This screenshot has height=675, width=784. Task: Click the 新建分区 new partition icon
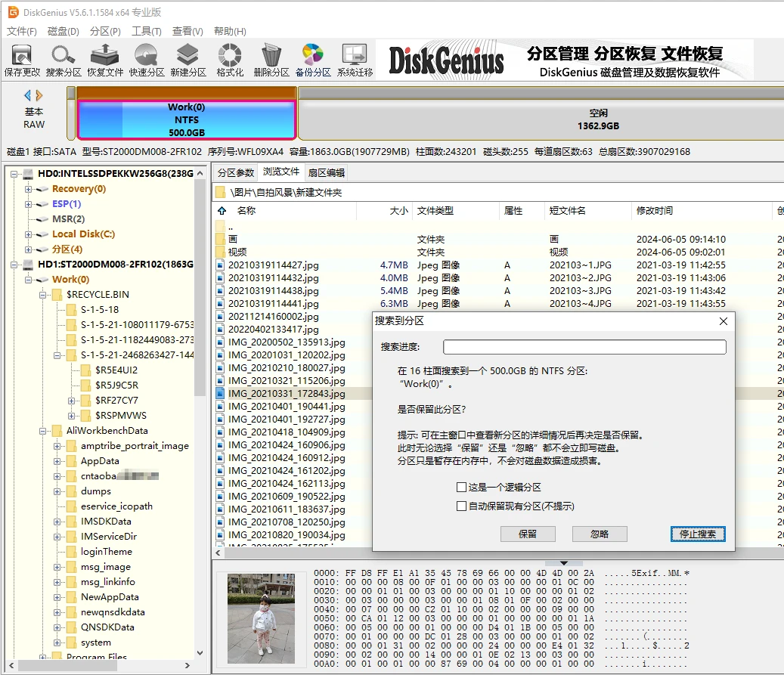tap(188, 60)
